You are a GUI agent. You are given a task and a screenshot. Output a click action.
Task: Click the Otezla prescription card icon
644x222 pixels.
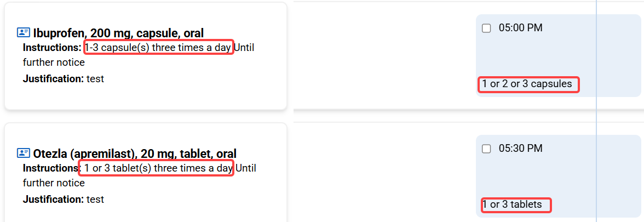coord(24,153)
